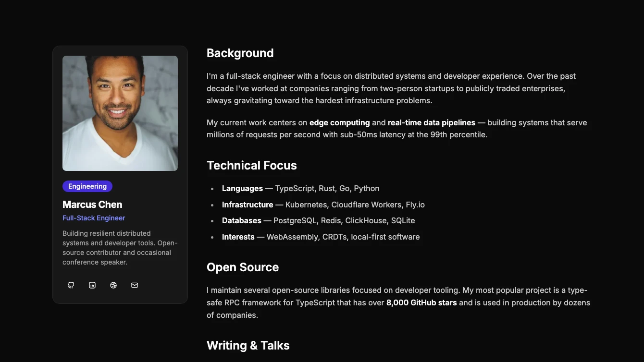644x362 pixels.
Task: Open the LinkedIn icon link
Action: coord(92,285)
